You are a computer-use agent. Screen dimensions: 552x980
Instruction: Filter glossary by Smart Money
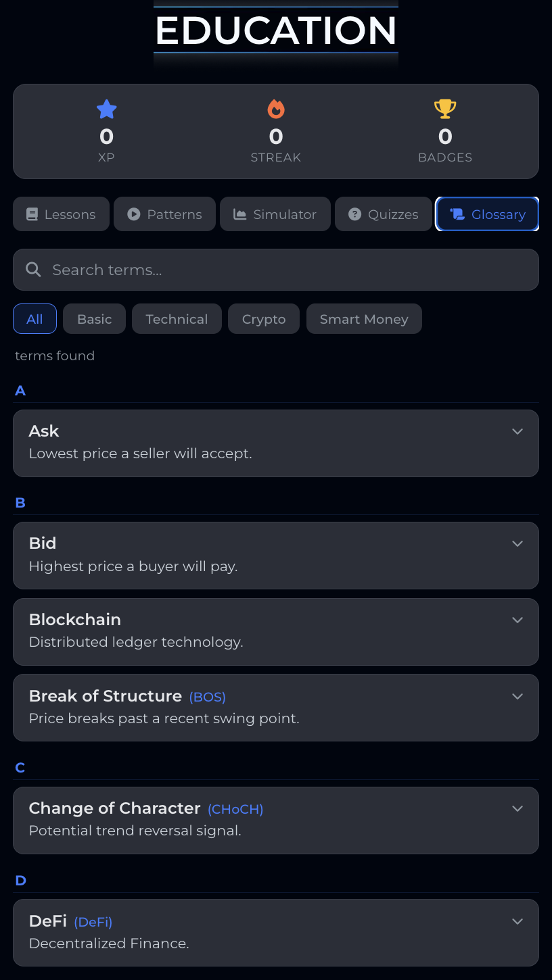click(x=364, y=319)
